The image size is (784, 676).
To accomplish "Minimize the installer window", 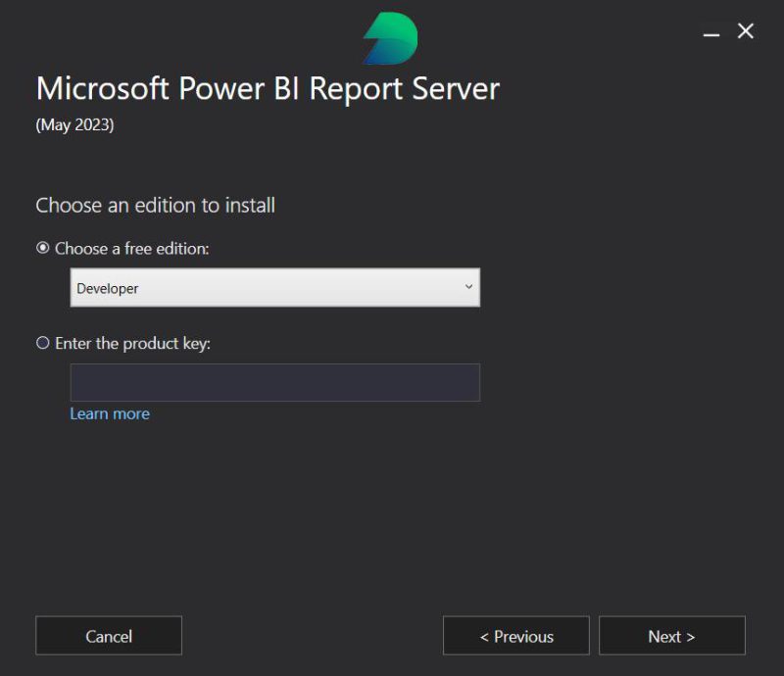I will (x=710, y=31).
